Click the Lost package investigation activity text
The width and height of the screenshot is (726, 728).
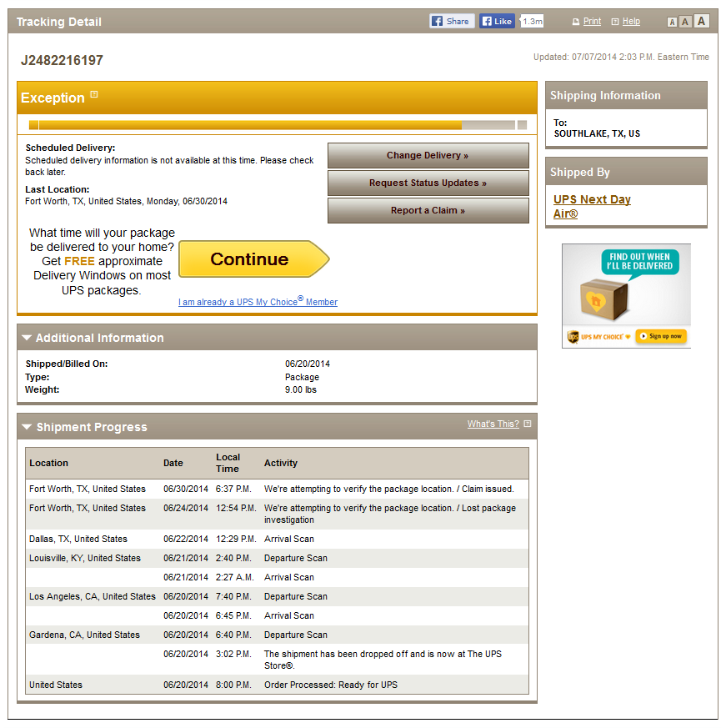390,514
